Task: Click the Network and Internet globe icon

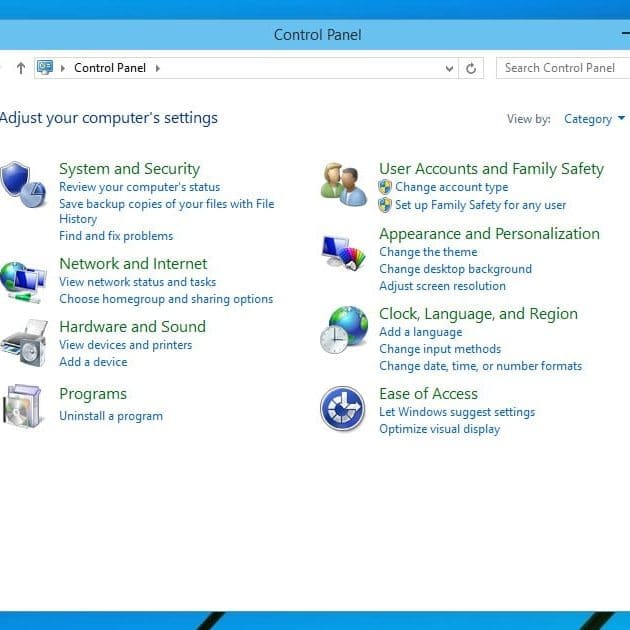Action: tap(22, 279)
